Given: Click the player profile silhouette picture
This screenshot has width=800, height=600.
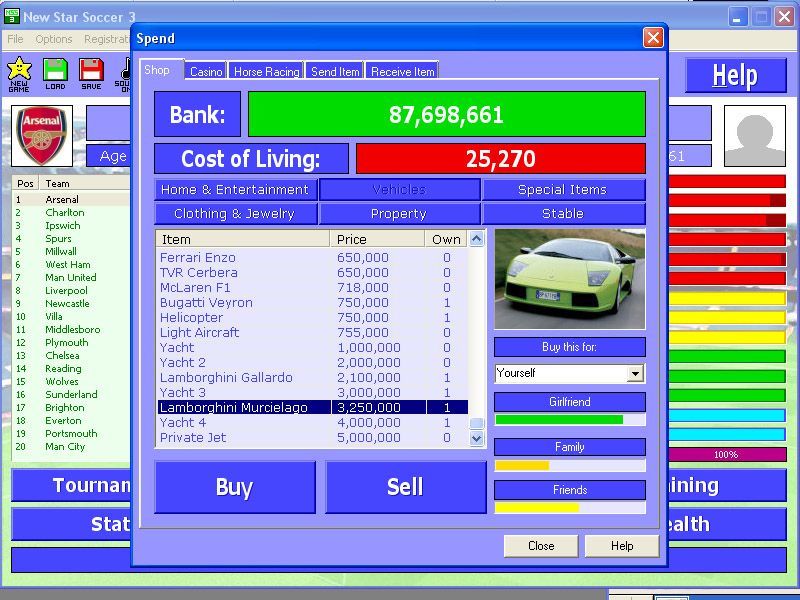Looking at the screenshot, I should (754, 136).
